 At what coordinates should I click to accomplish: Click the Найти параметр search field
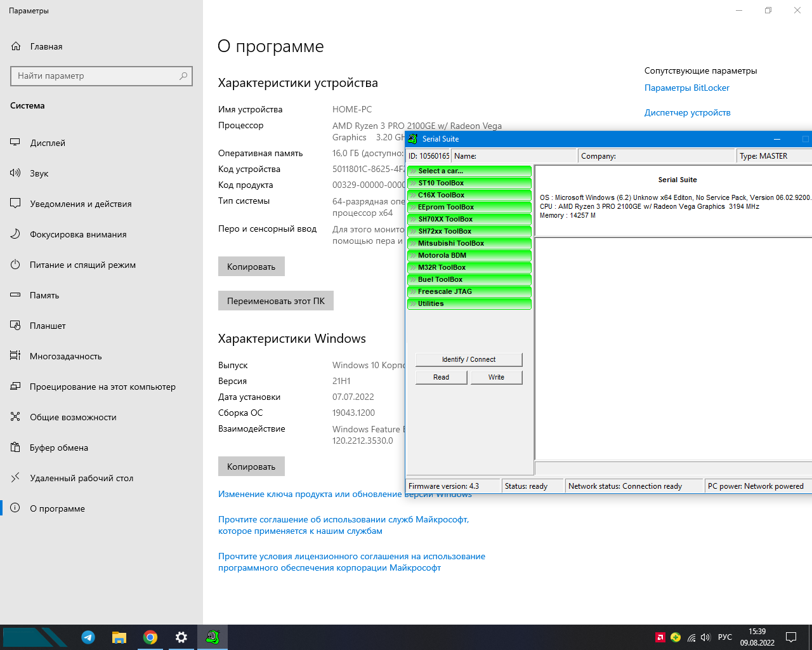click(95, 76)
